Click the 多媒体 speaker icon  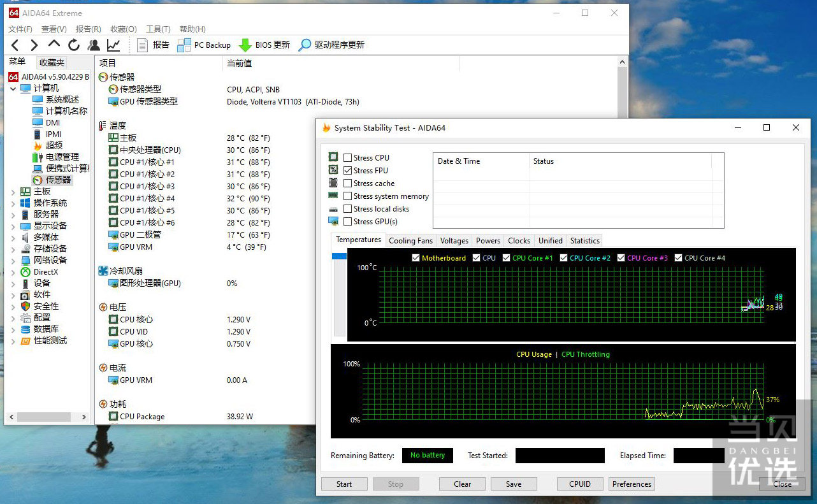tap(25, 237)
